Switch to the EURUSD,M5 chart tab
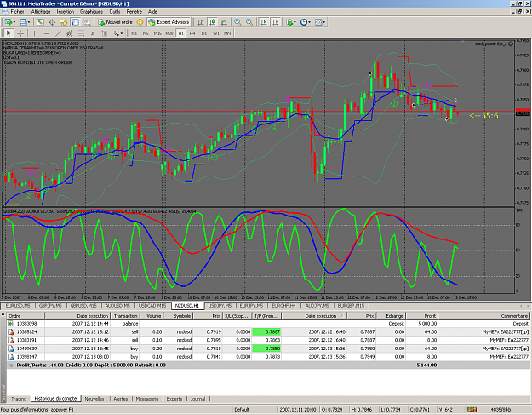The image size is (532, 415). tap(18, 306)
